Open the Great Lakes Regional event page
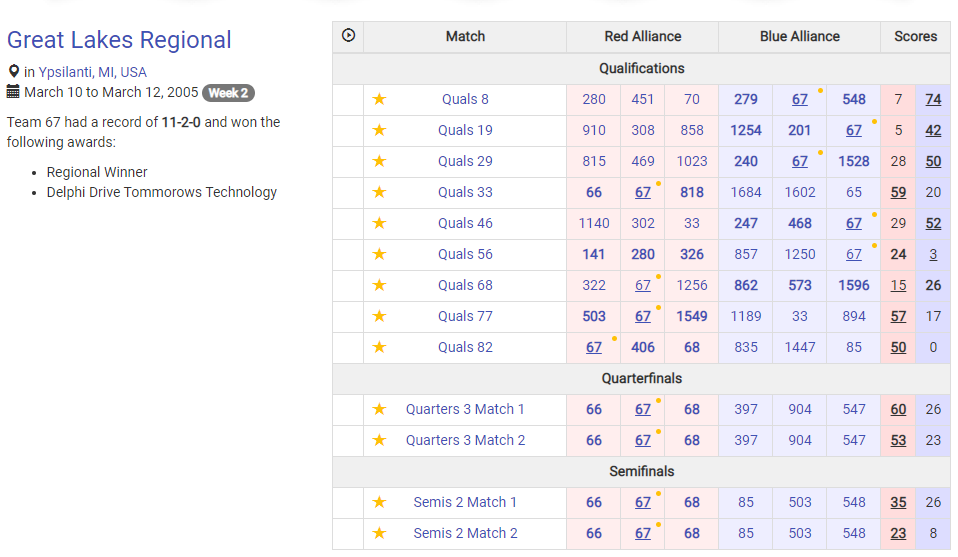Image resolution: width=958 pixels, height=557 pixels. tap(119, 40)
